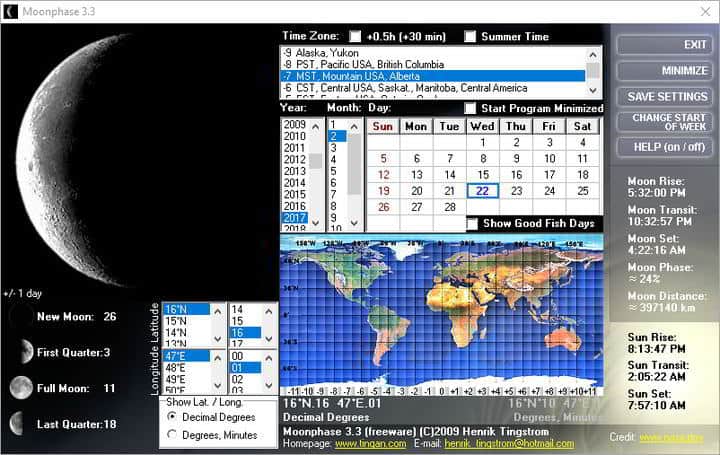Select 48°E in longitude list

tap(187, 368)
